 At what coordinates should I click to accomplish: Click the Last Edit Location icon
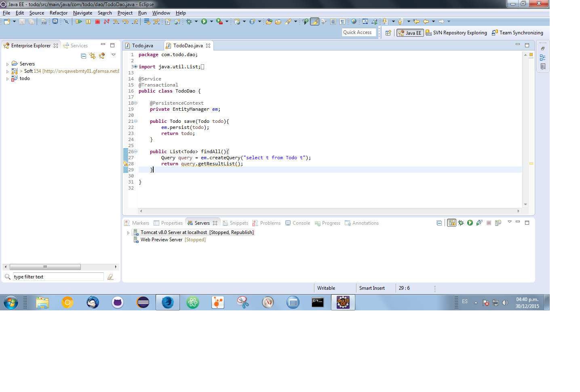click(x=416, y=21)
